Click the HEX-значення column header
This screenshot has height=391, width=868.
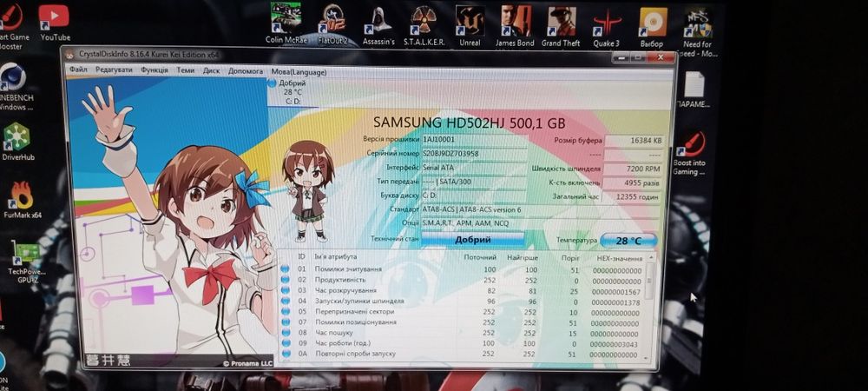point(620,259)
